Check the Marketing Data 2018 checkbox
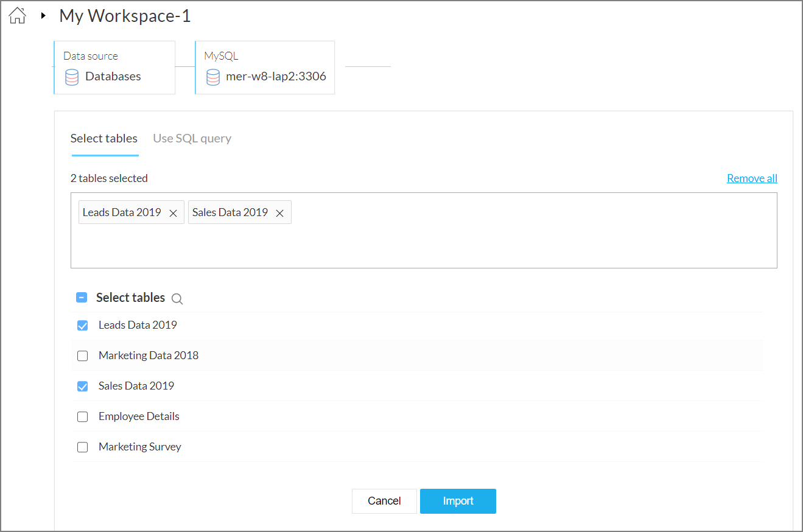 (83, 356)
